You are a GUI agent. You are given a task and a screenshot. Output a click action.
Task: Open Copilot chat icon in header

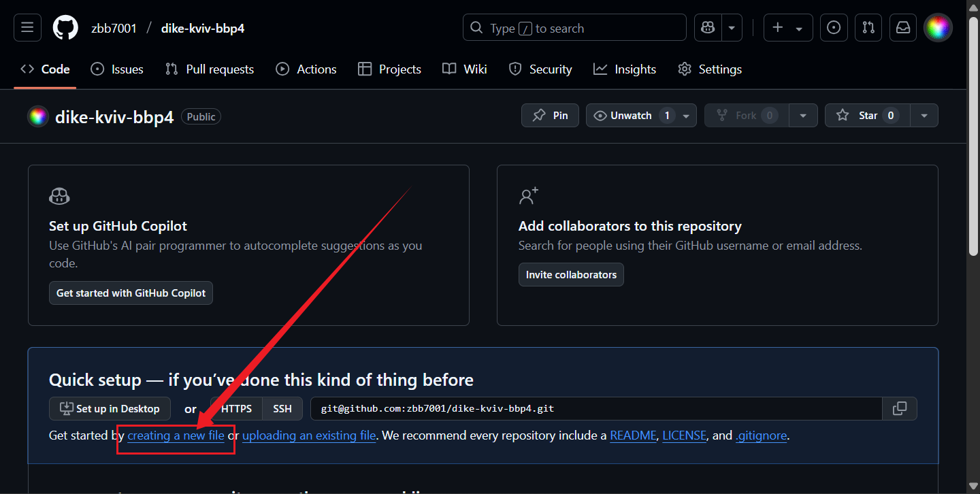tap(708, 28)
